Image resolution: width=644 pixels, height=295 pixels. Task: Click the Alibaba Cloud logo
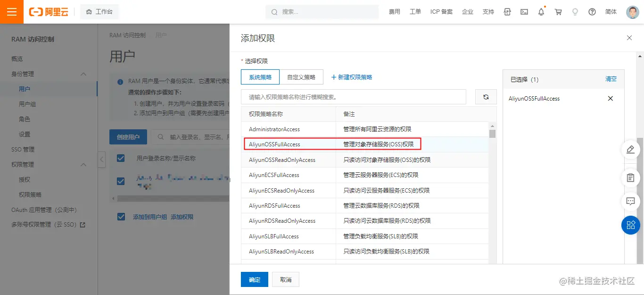coord(49,12)
